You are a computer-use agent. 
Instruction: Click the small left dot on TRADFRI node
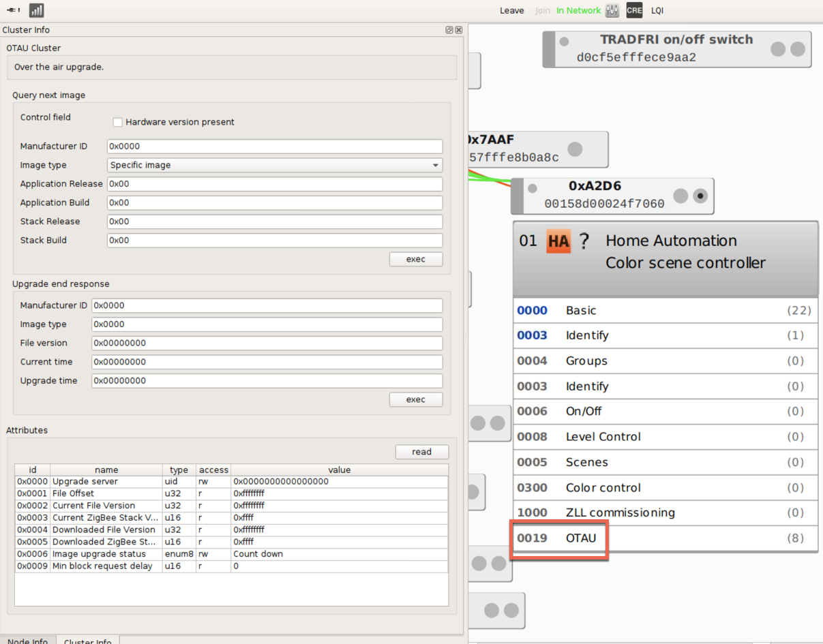point(564,42)
